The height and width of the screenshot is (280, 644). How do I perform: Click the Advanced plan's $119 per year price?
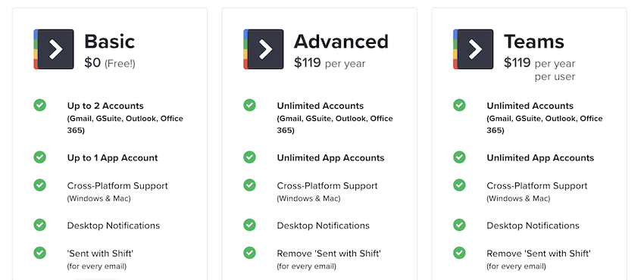tap(330, 63)
